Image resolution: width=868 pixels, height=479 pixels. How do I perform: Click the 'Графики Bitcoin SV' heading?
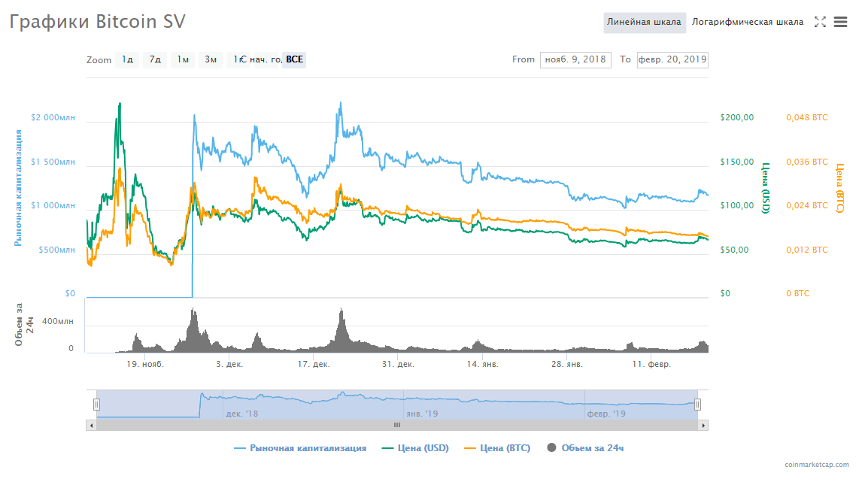coord(98,22)
